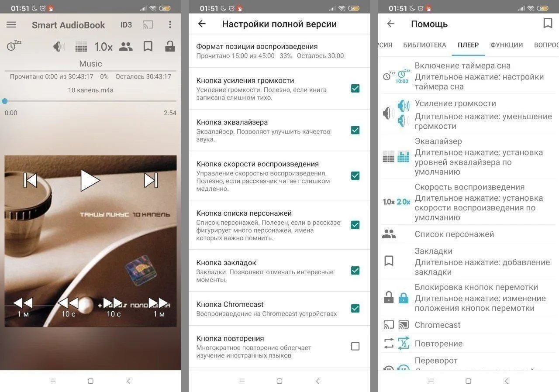Screen dimensions: 559x392
Task: Switch to the ФУНКЦИИ tab
Action: [507, 45]
